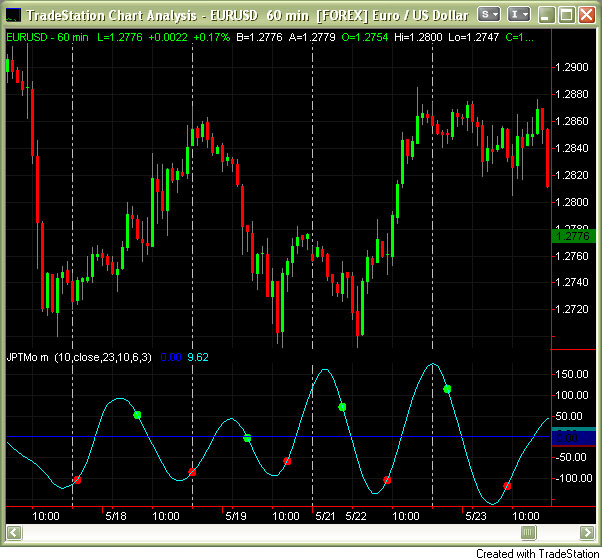
Task: Click the blue 0.00 value beside JPTMo label
Action: [171, 357]
